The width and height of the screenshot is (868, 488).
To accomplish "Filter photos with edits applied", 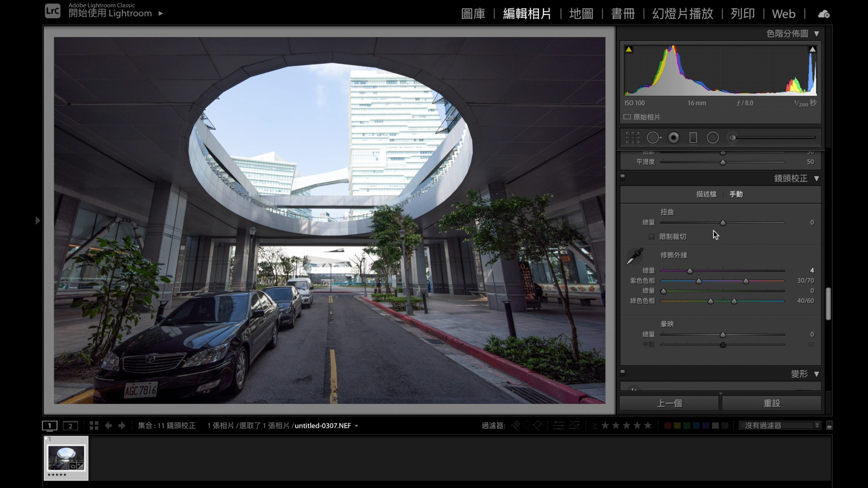I will [559, 426].
